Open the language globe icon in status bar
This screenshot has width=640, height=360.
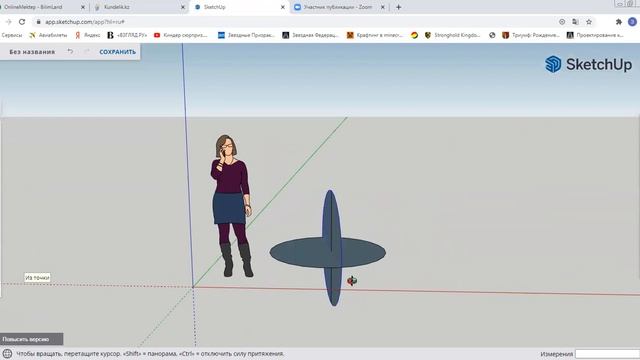7,353
